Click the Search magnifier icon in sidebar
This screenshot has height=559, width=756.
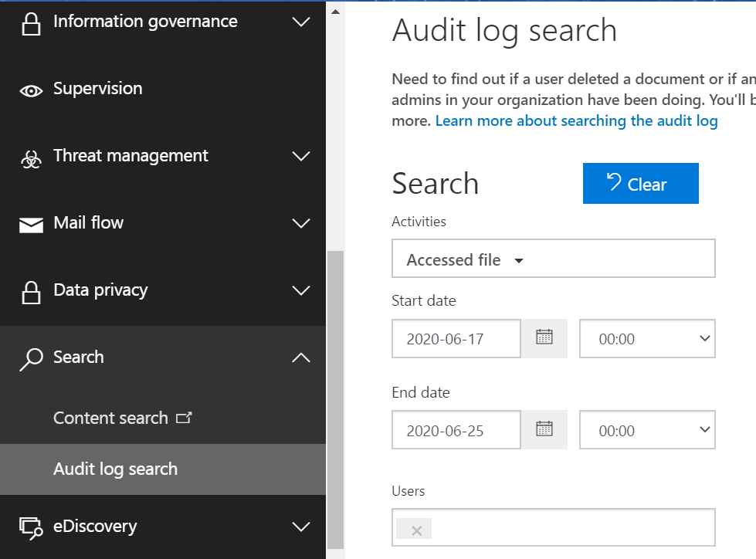31,359
